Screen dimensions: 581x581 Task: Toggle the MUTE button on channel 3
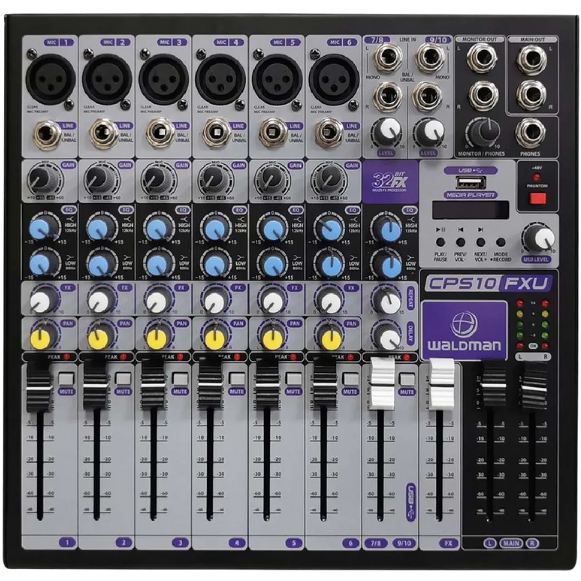(x=180, y=379)
